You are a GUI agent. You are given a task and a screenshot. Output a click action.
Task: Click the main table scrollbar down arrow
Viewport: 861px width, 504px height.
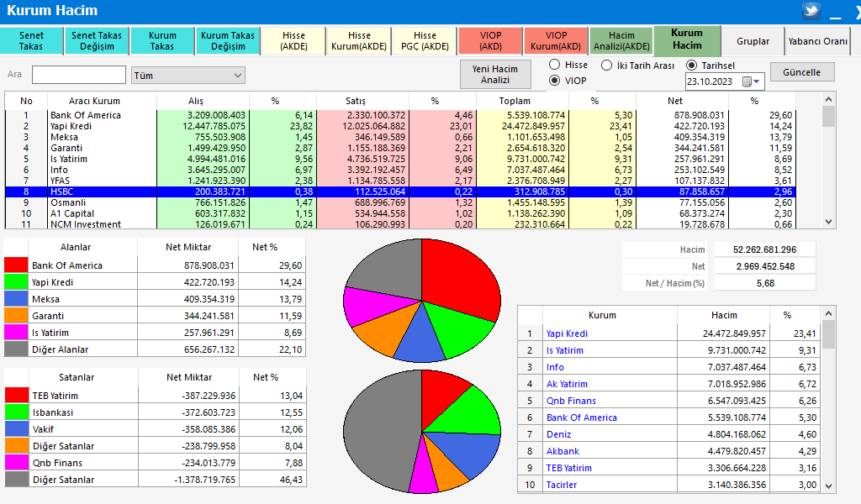tap(828, 222)
